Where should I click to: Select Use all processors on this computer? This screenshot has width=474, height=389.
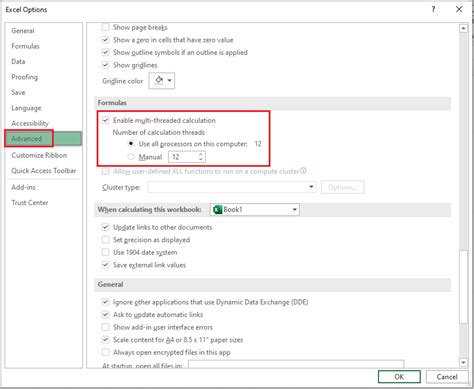[x=131, y=144]
